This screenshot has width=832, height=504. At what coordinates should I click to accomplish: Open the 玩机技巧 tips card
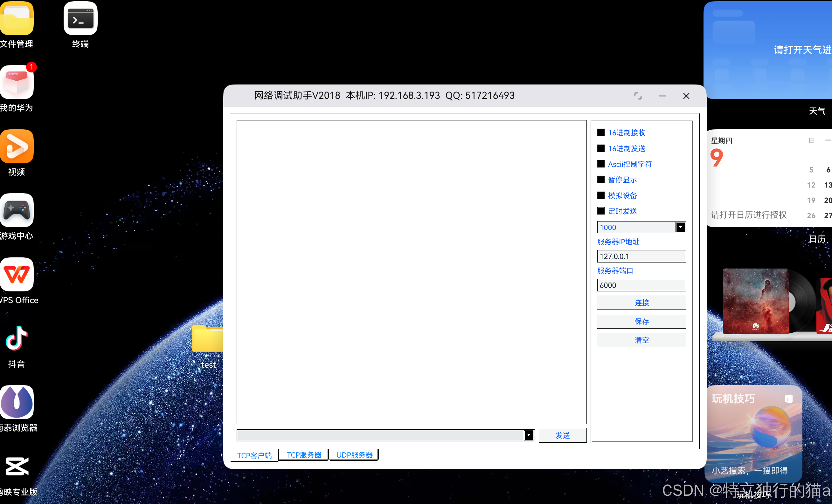click(x=754, y=433)
